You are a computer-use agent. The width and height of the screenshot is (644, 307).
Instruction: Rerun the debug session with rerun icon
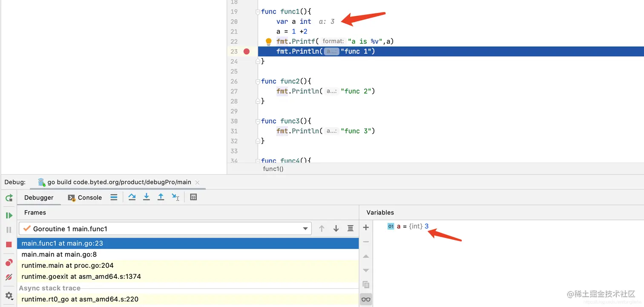click(9, 198)
